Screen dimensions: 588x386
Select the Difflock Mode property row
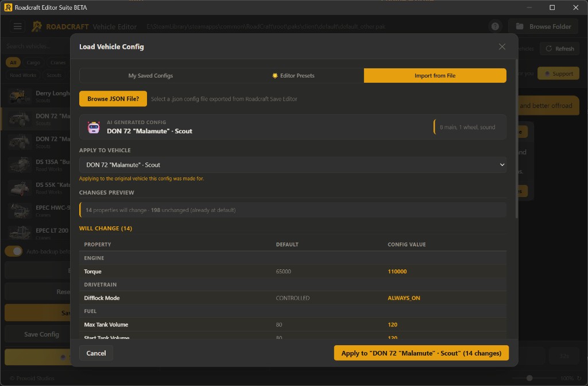(292, 298)
